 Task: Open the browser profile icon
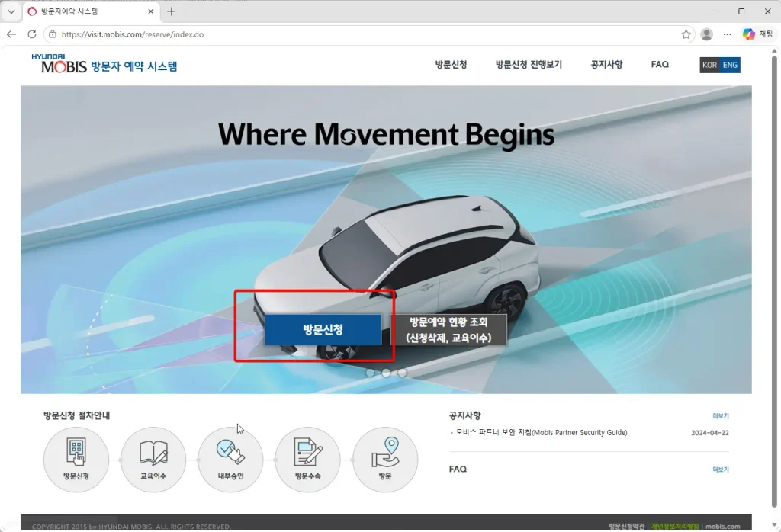(x=706, y=34)
